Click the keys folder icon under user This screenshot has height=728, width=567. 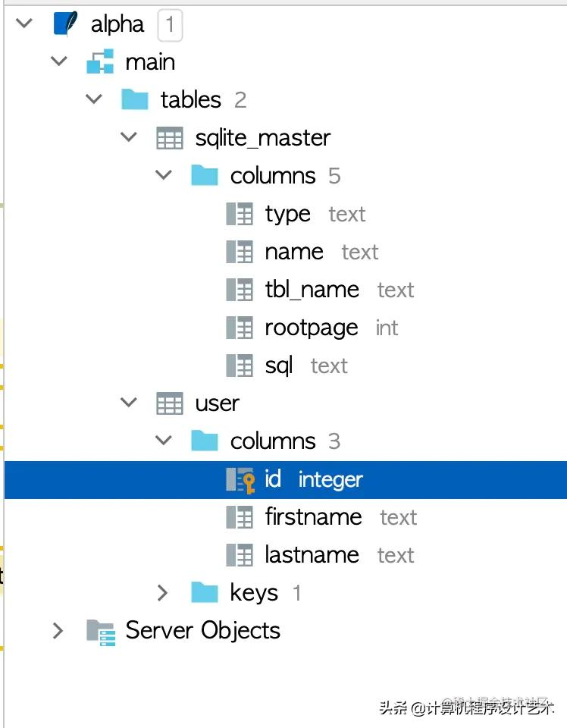[205, 592]
